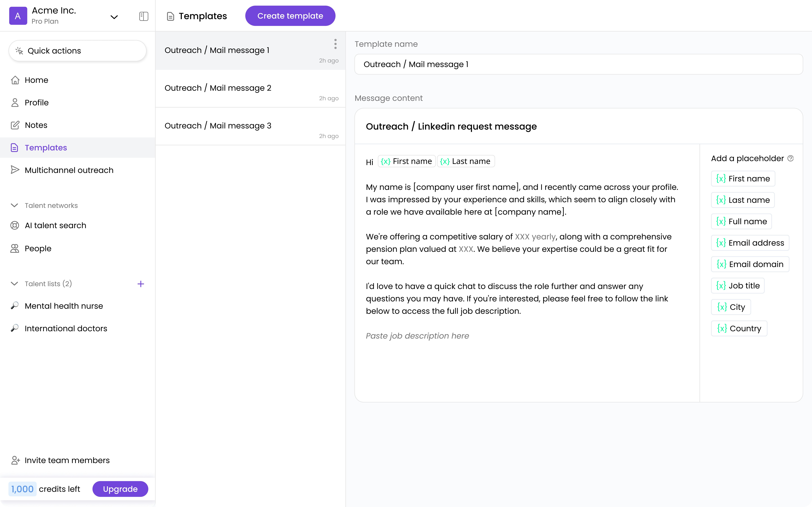
Task: Open the three-dot menu for Mail message 1
Action: (335, 44)
